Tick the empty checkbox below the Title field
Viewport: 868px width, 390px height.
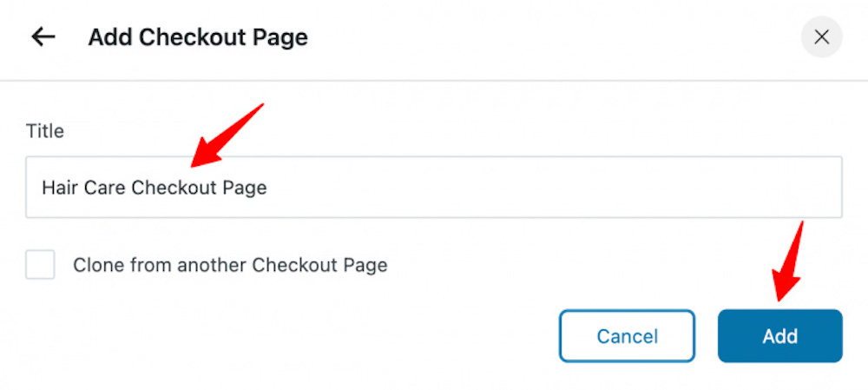click(41, 265)
